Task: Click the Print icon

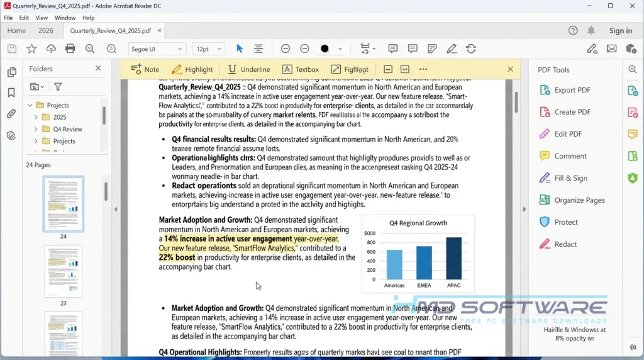Action: click(x=70, y=49)
